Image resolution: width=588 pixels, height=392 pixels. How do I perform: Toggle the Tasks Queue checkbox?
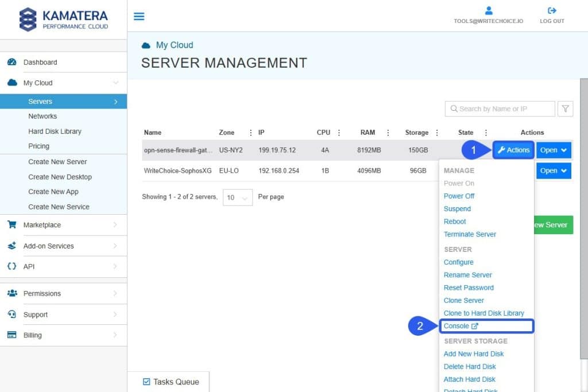146,382
